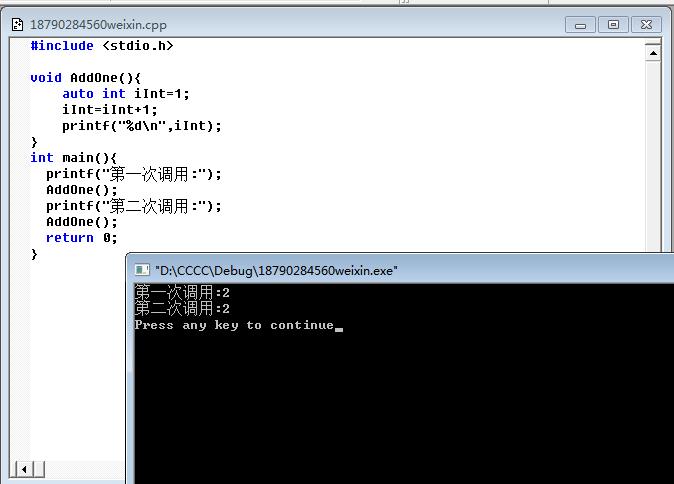Click the console title "D:\CCCC\Debug\18790284560weixin.exe"
674x484 pixels.
(x=276, y=271)
